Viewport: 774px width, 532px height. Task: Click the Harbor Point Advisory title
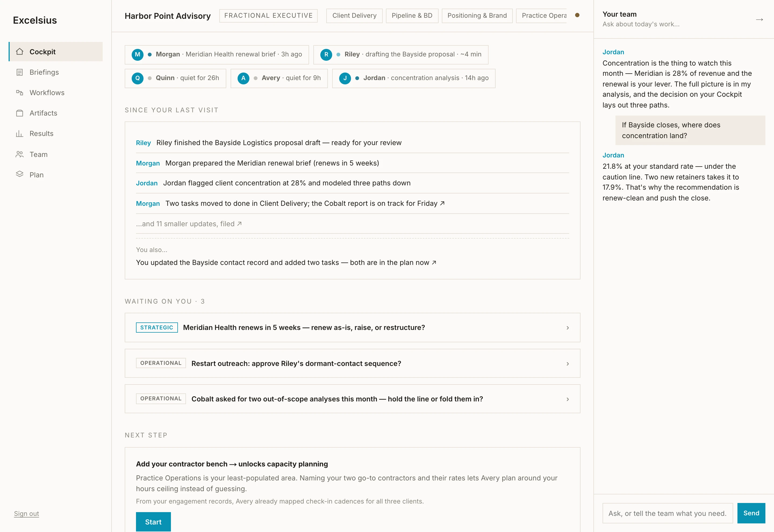tap(168, 16)
